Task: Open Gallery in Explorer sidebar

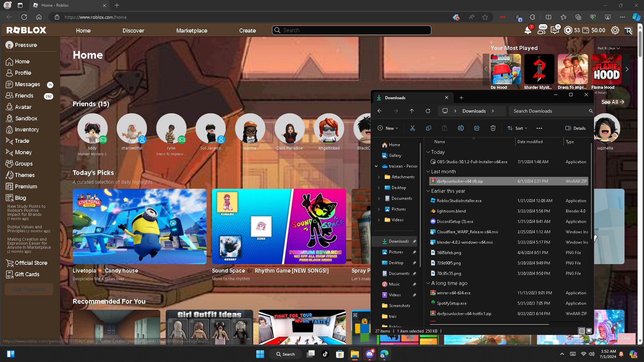Action: coord(391,156)
